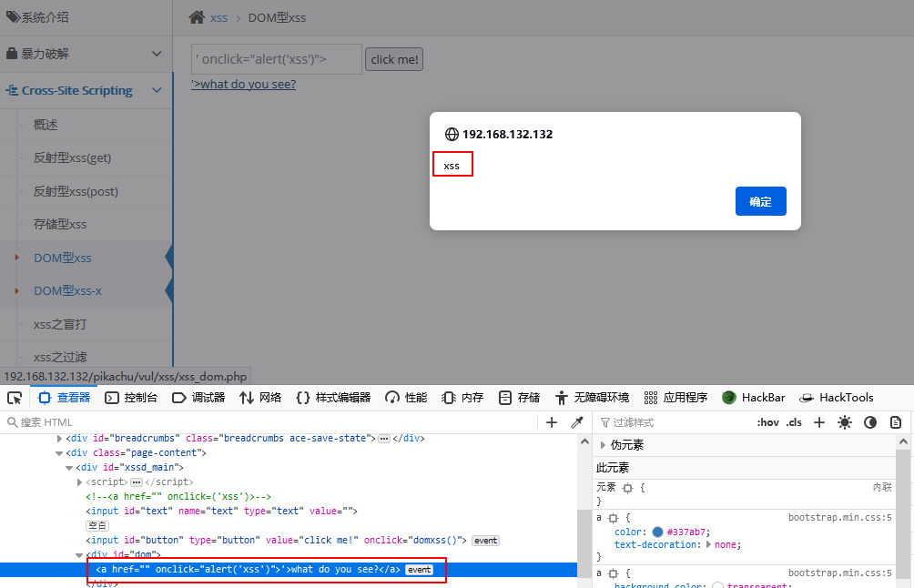Toggle print media simulation page icon
This screenshot has width=914, height=588.
coord(896,422)
